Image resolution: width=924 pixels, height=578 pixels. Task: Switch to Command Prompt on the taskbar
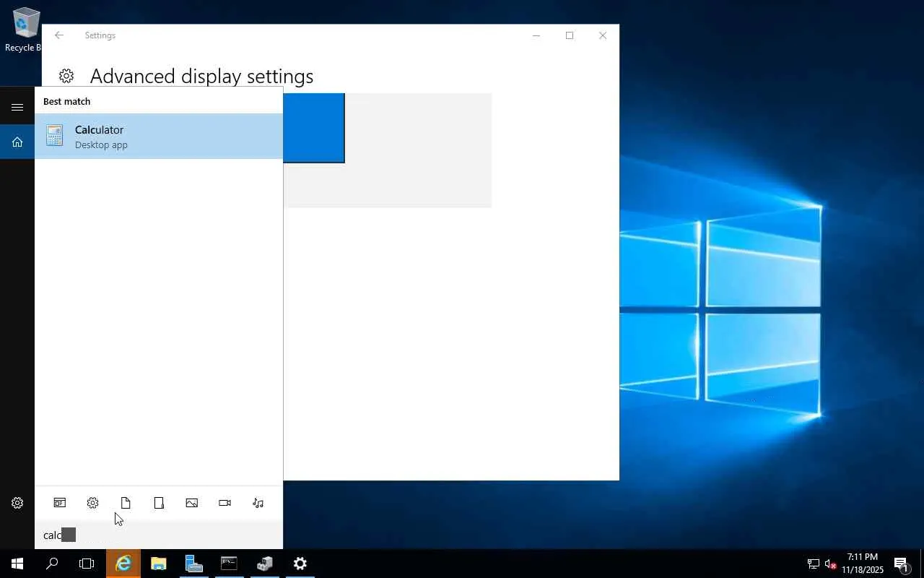[229, 564]
